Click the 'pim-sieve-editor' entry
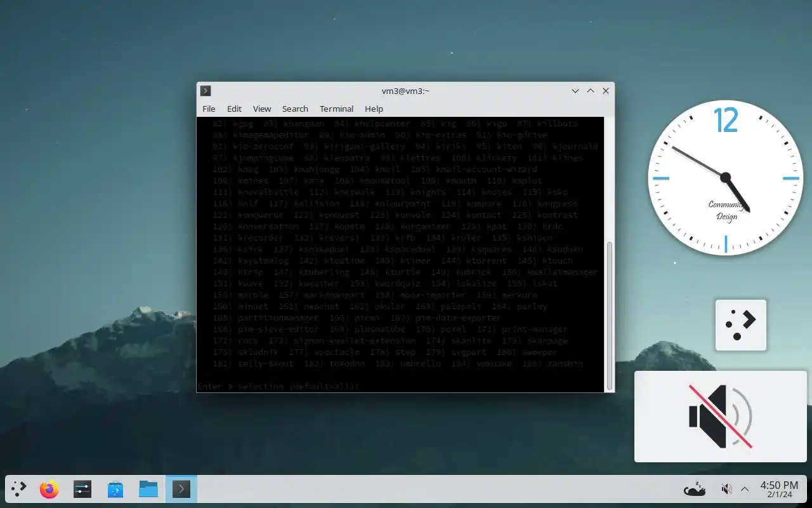Screen dimensions: 812x508 click(278, 329)
